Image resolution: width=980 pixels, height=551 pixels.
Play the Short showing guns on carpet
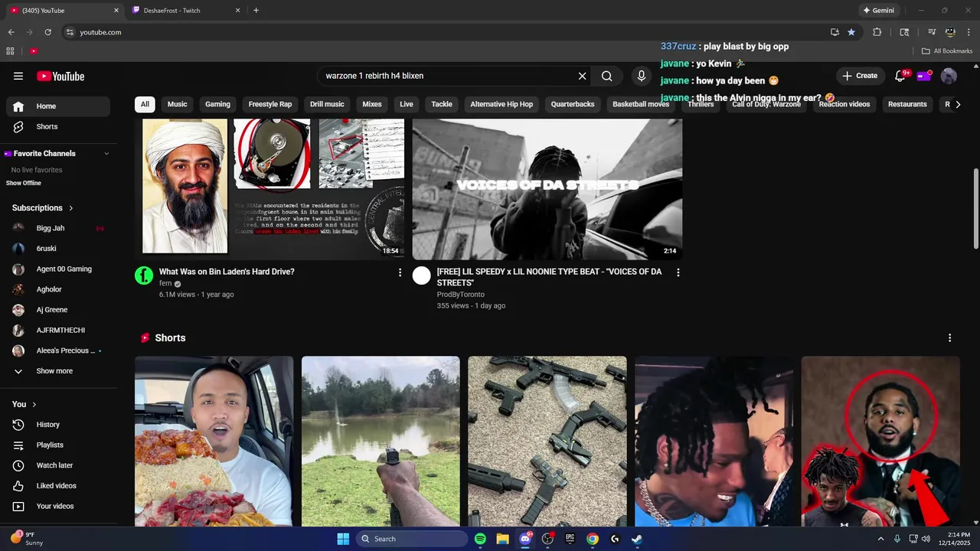547,442
